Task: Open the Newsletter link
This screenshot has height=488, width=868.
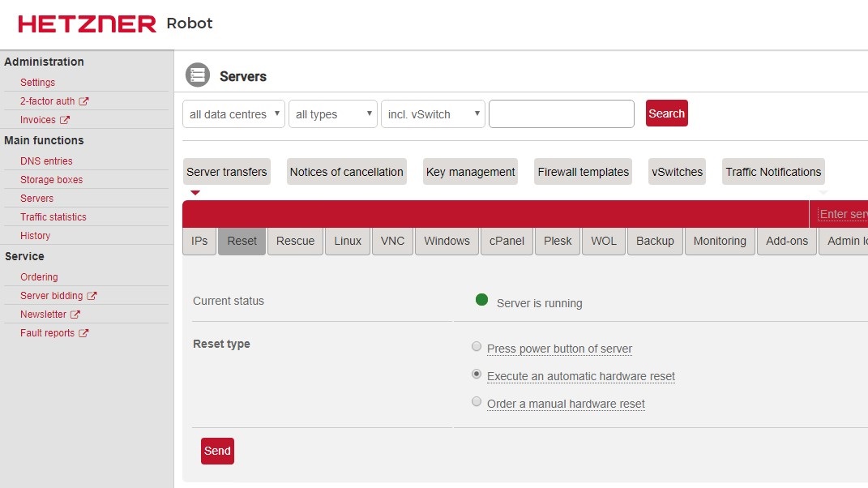Action: coord(43,315)
